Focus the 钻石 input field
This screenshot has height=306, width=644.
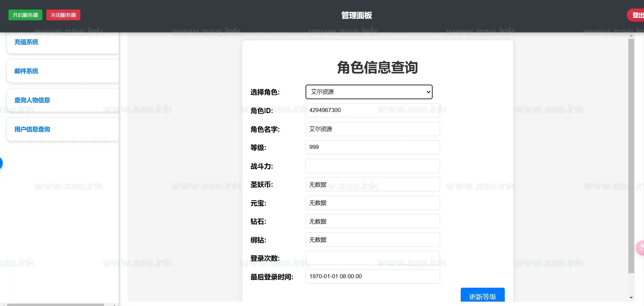(373, 221)
